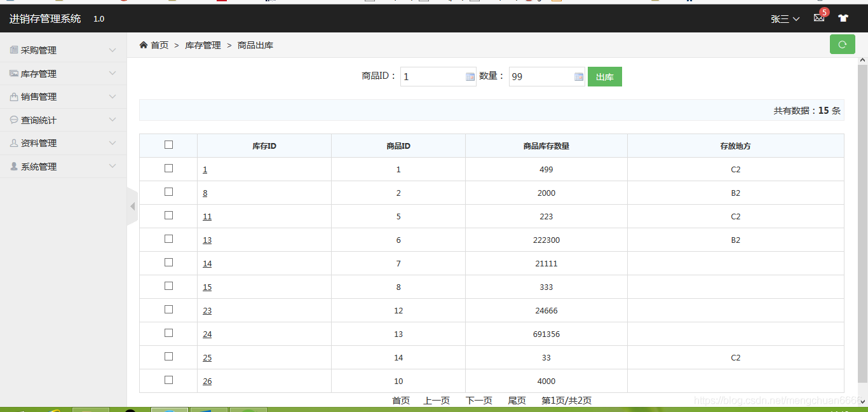The height and width of the screenshot is (412, 868).
Task: Click the green refresh icon button
Action: (x=842, y=45)
